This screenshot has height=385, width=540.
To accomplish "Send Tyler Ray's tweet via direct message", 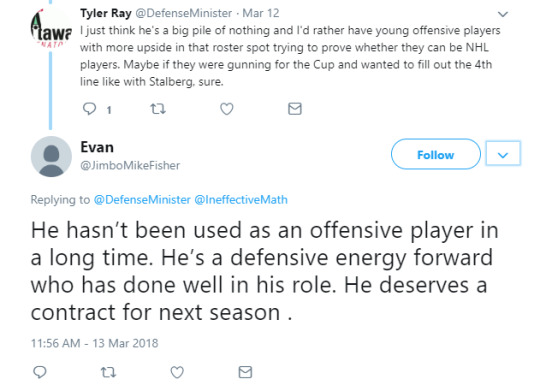I will (295, 109).
